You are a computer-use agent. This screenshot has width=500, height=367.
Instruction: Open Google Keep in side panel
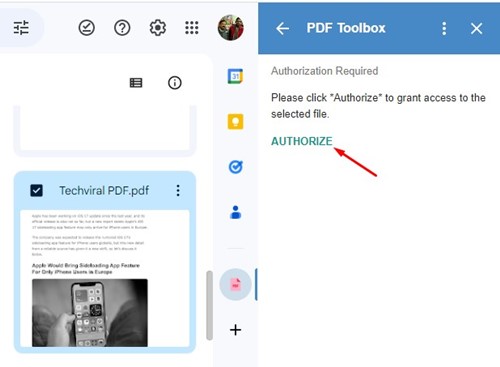(x=235, y=122)
